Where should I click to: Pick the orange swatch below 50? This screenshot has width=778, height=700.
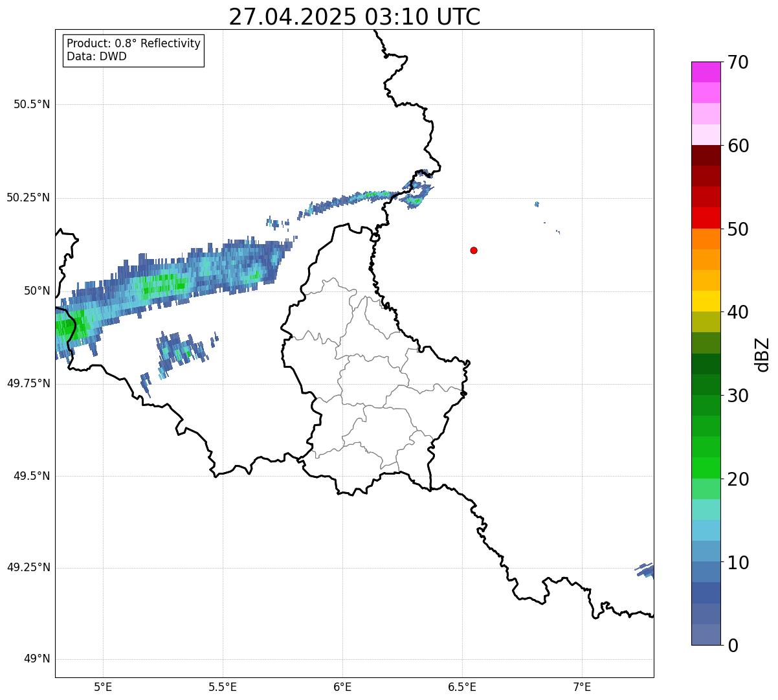click(x=706, y=239)
